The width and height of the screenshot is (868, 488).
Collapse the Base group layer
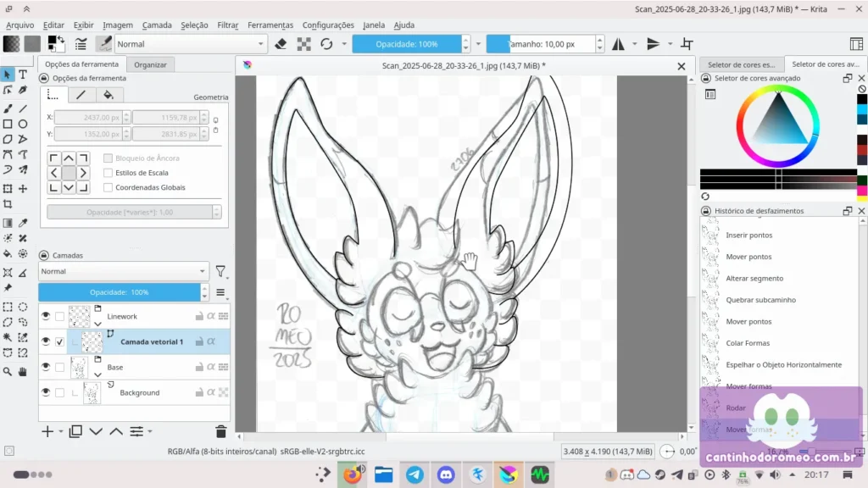point(98,374)
